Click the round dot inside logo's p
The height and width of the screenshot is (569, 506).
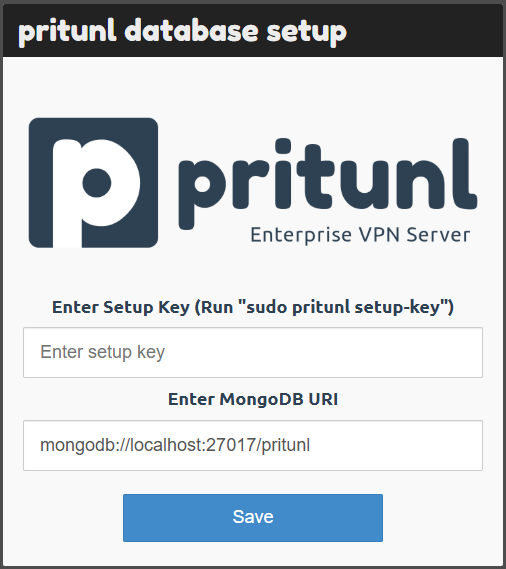[x=97, y=183]
